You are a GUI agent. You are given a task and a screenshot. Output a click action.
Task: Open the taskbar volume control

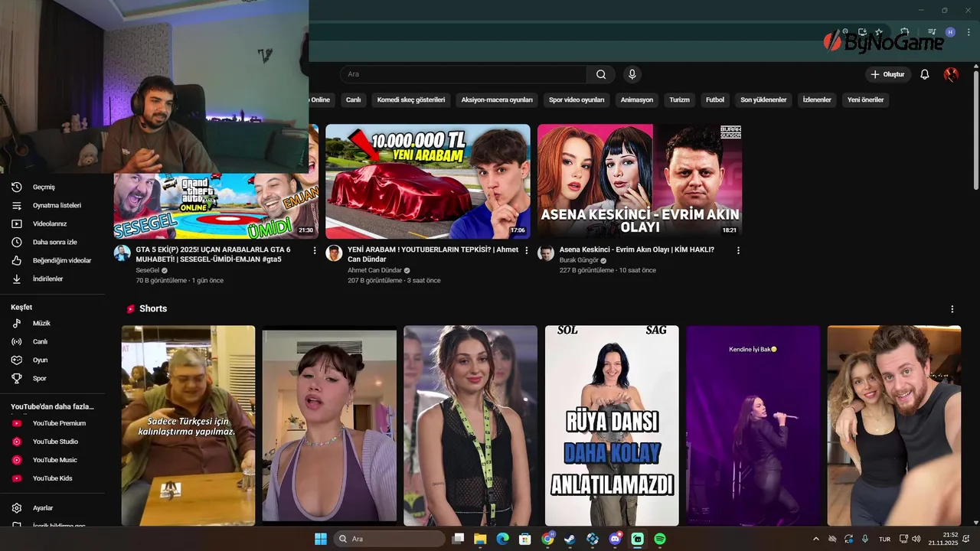916,539
